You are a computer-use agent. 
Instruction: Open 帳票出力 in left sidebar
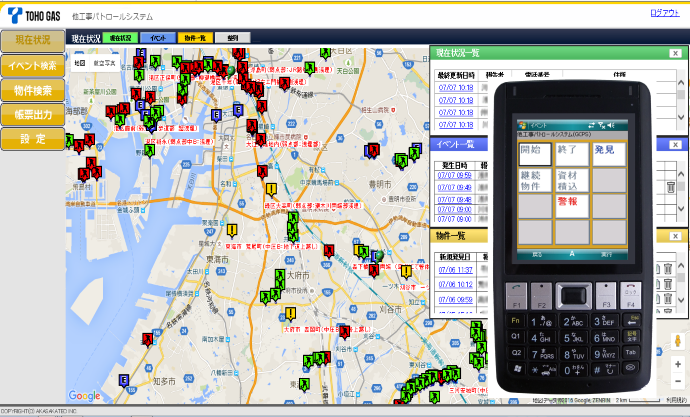(x=33, y=115)
